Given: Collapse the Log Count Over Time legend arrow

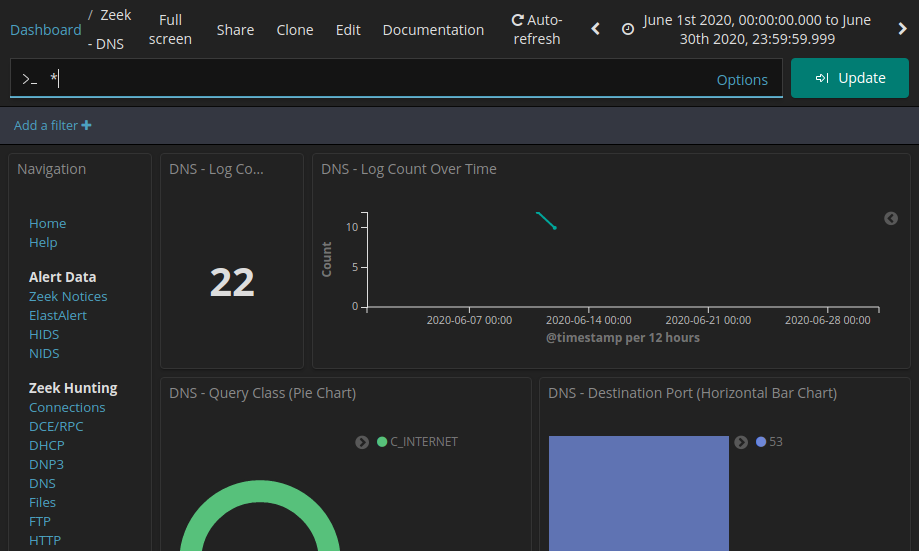Looking at the screenshot, I should (891, 219).
